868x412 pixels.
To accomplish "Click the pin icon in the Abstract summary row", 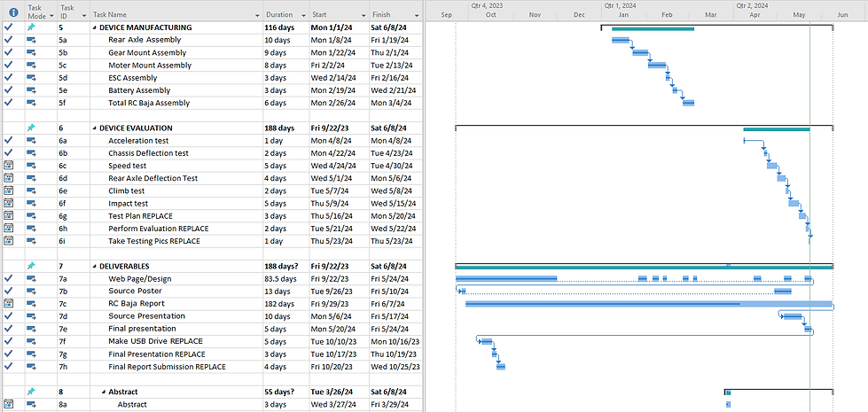I will pos(32,392).
